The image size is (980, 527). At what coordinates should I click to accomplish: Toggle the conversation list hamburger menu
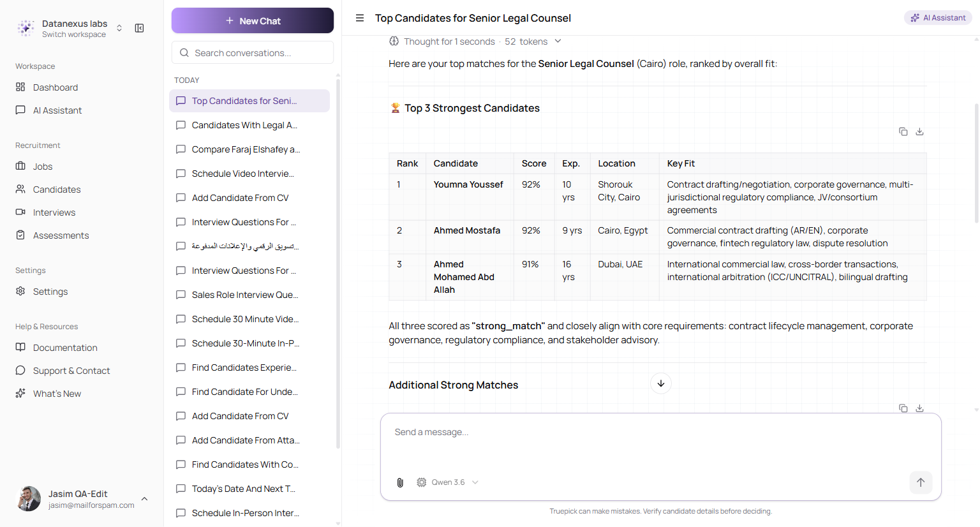(x=360, y=18)
